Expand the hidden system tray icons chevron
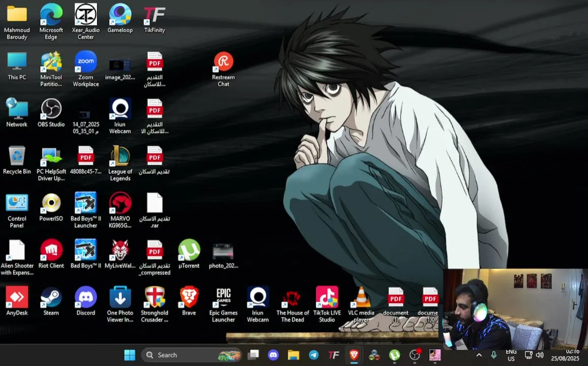The image size is (588, 366). (x=479, y=355)
